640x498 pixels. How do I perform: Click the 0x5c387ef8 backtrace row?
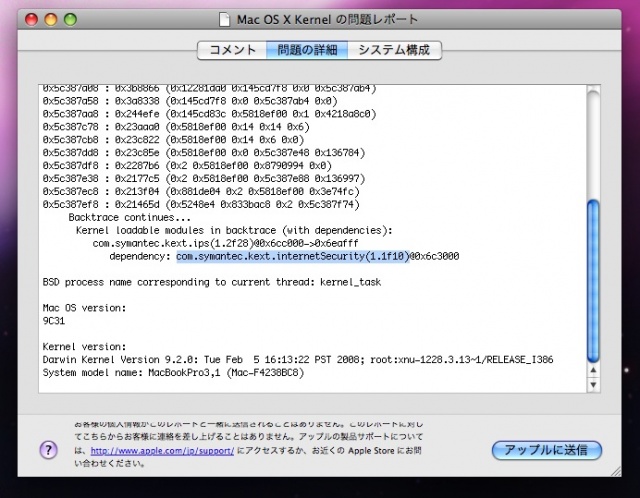(x=201, y=205)
